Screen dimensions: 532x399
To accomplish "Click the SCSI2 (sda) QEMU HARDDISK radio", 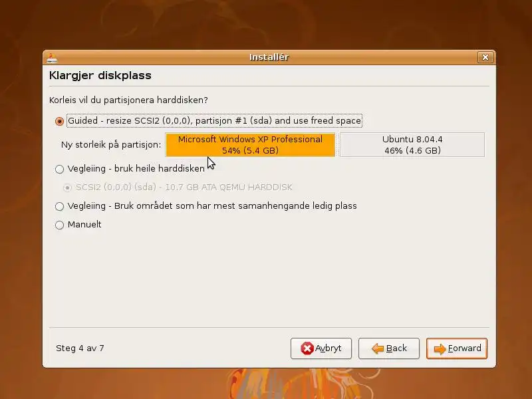I will click(67, 188).
